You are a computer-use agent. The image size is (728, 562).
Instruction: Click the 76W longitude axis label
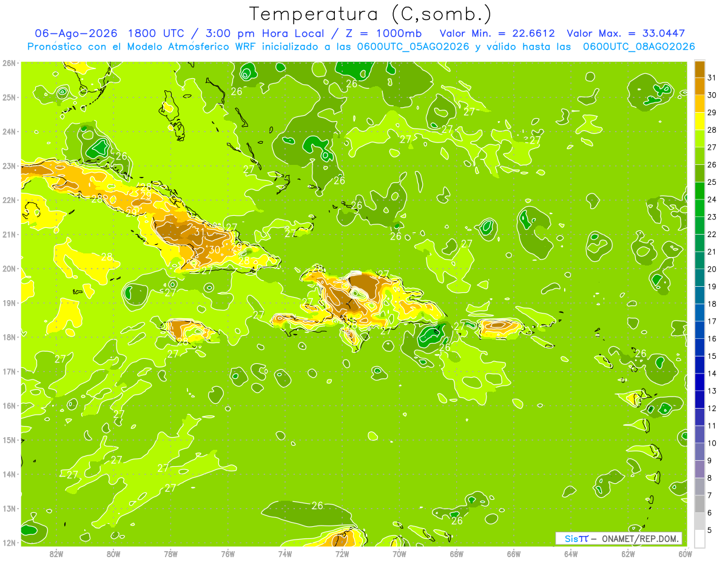tap(227, 554)
